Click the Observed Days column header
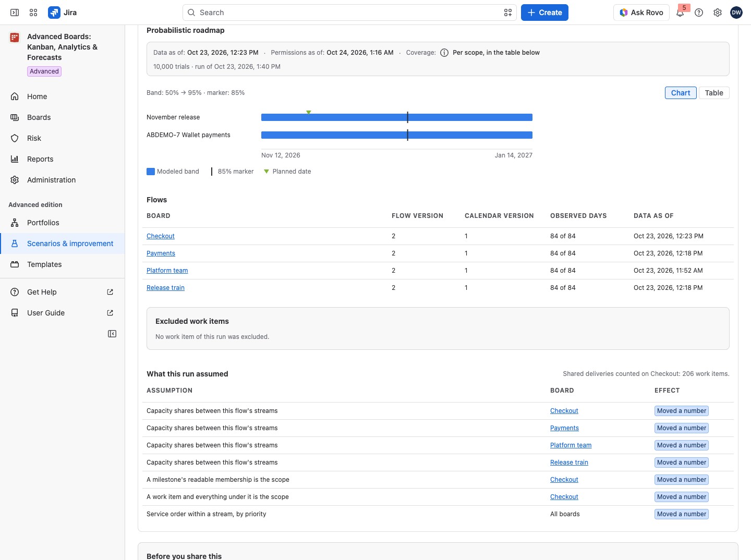 tap(578, 216)
